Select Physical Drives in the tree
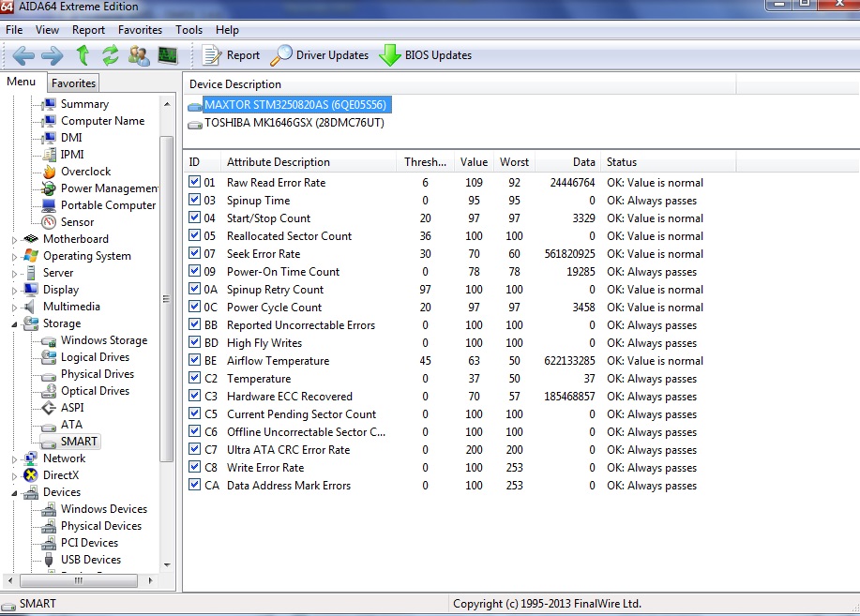 tap(88, 374)
